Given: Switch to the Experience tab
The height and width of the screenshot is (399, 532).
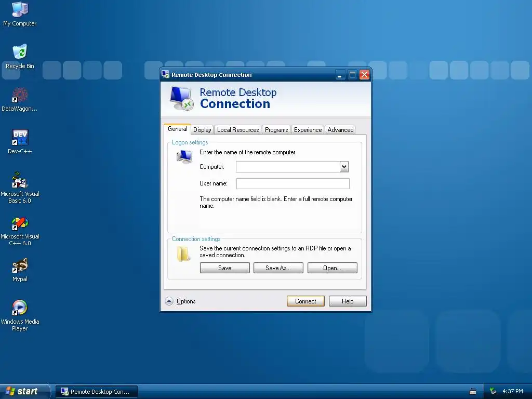Looking at the screenshot, I should (308, 129).
